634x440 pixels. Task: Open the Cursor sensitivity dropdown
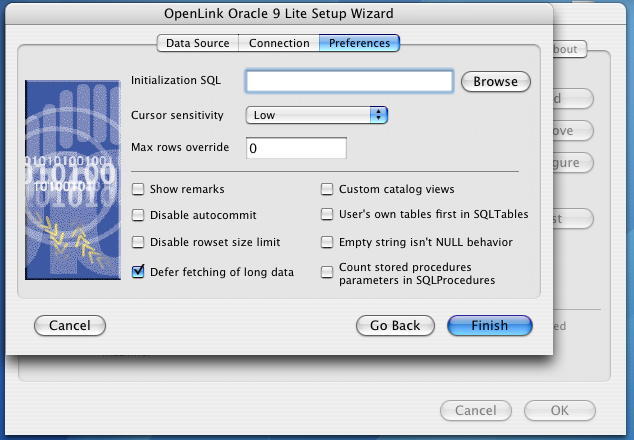[x=317, y=115]
